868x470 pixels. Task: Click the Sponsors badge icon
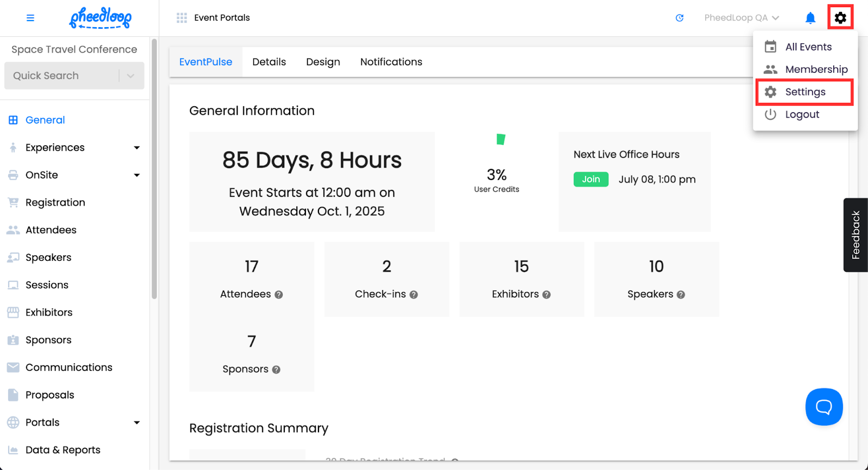(13, 340)
